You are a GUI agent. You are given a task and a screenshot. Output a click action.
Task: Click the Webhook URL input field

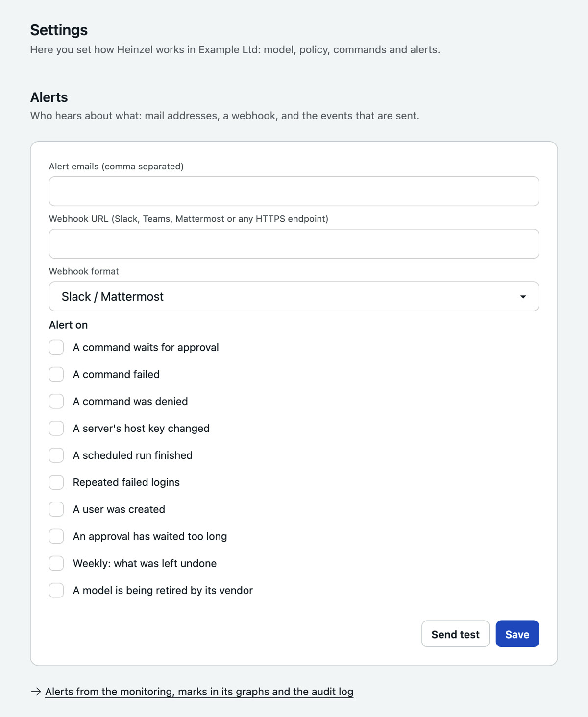coord(294,243)
